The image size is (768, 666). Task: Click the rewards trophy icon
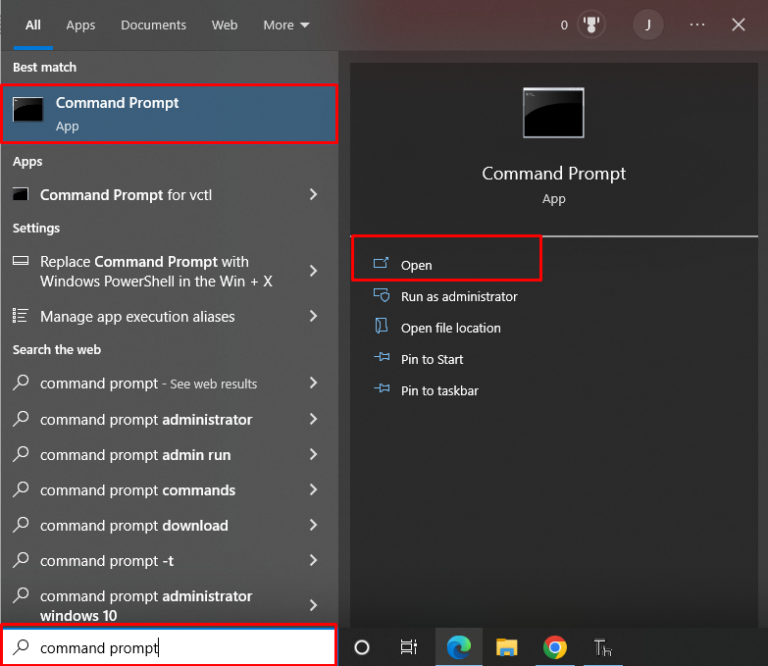(x=591, y=25)
